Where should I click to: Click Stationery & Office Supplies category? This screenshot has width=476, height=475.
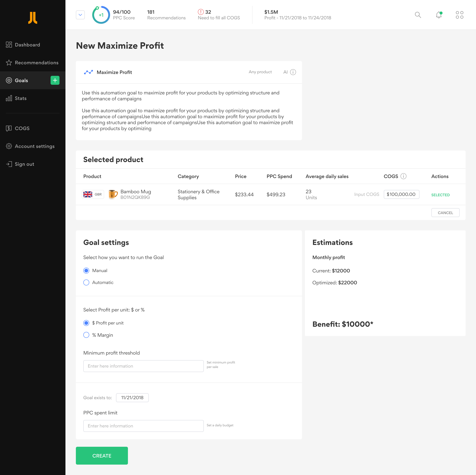pos(198,195)
